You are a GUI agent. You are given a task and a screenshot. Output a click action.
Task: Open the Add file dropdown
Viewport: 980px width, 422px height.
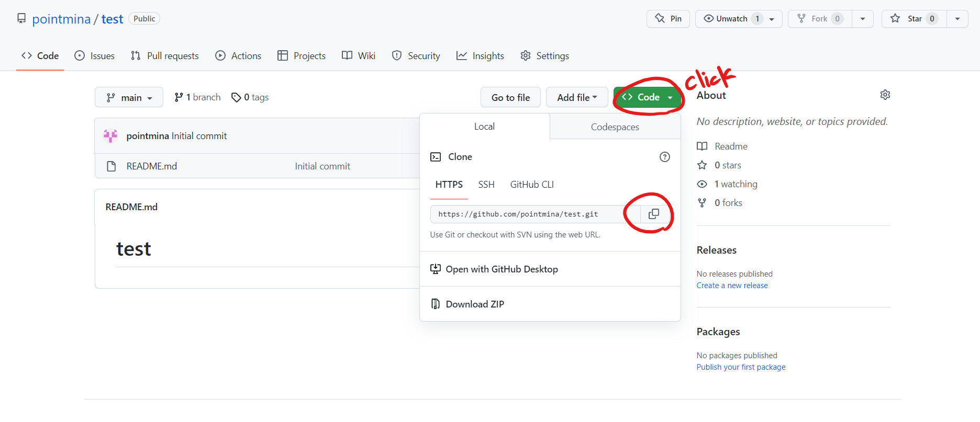tap(577, 97)
